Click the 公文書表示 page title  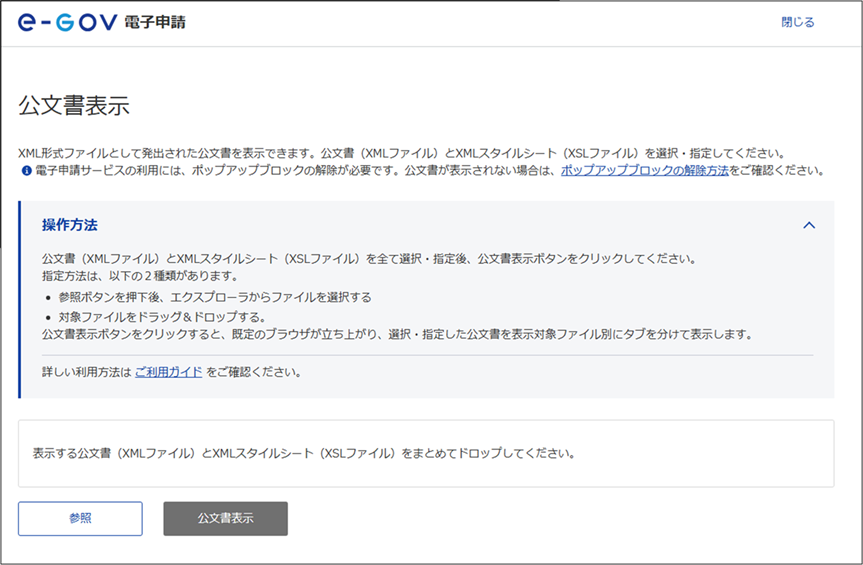tap(74, 105)
